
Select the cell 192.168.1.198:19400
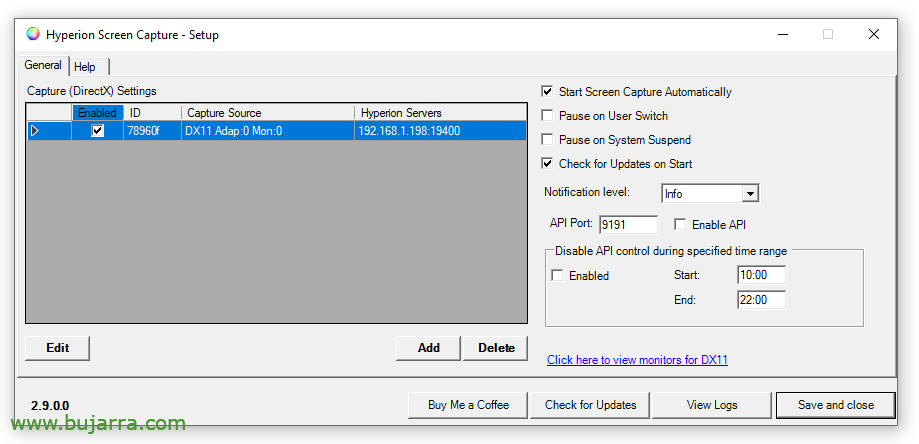pyautogui.click(x=441, y=131)
